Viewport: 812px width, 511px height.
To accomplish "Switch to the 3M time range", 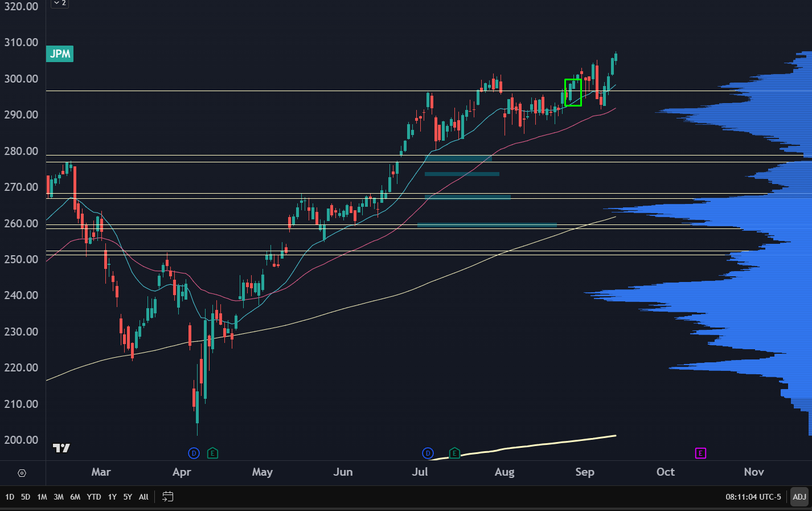I will click(59, 497).
